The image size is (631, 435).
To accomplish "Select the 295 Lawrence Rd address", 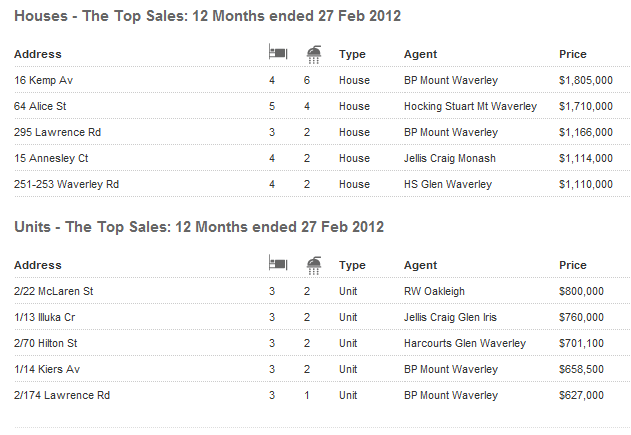I will pos(51,132).
